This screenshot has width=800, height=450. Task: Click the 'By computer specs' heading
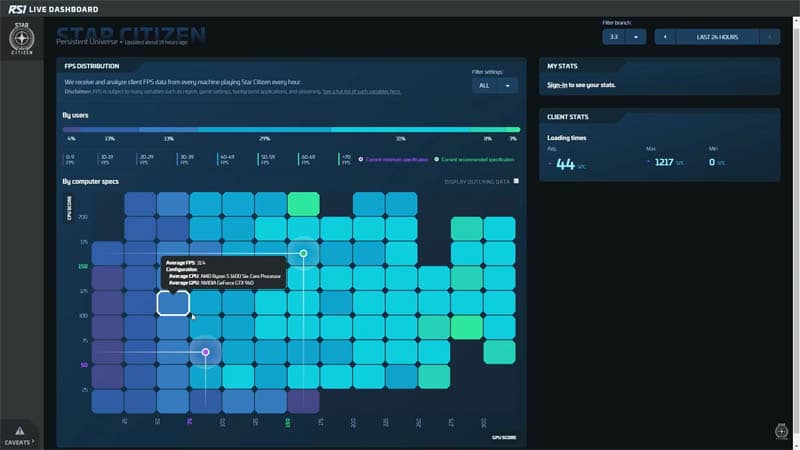(x=91, y=181)
